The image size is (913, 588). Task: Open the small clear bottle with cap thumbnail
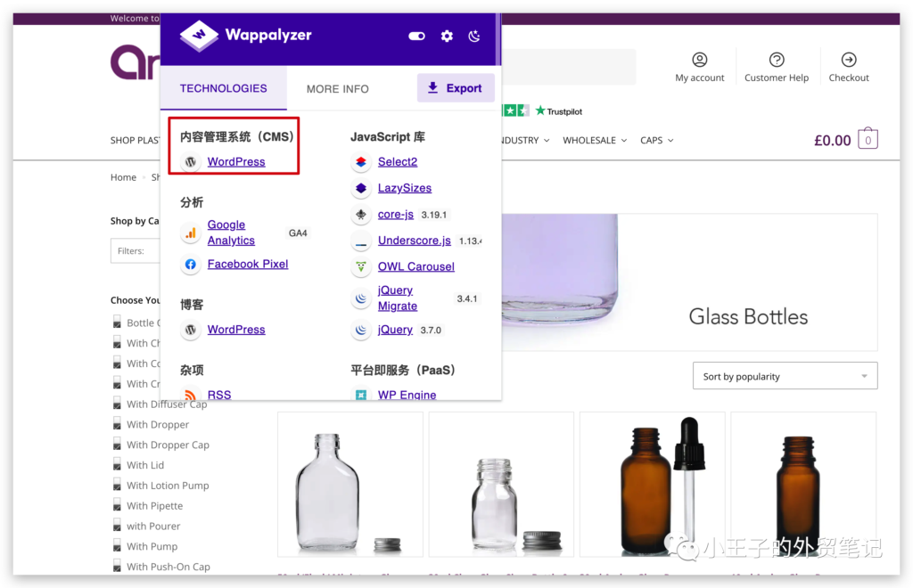click(501, 484)
